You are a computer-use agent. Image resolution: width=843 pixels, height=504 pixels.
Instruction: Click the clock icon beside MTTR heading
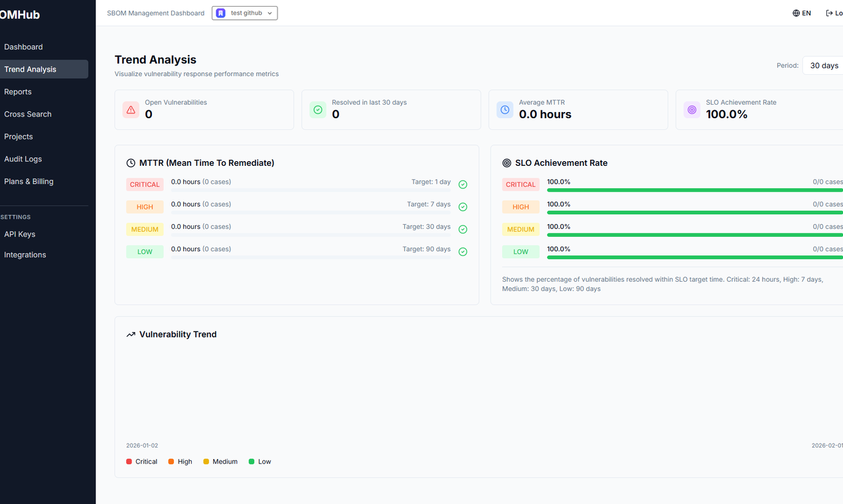tap(130, 162)
